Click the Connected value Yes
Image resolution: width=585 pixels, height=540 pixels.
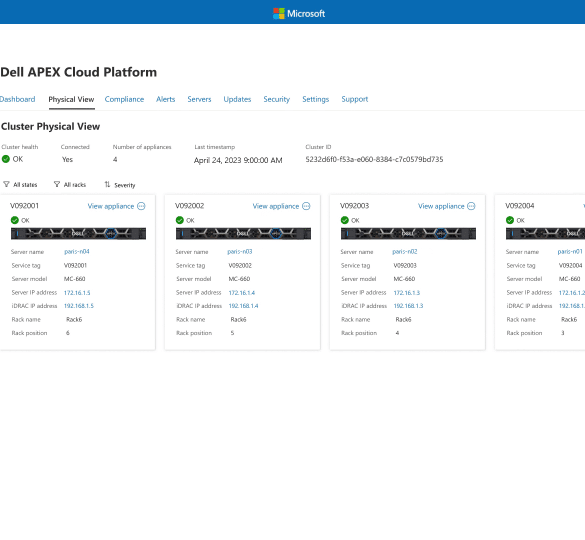[x=67, y=159]
